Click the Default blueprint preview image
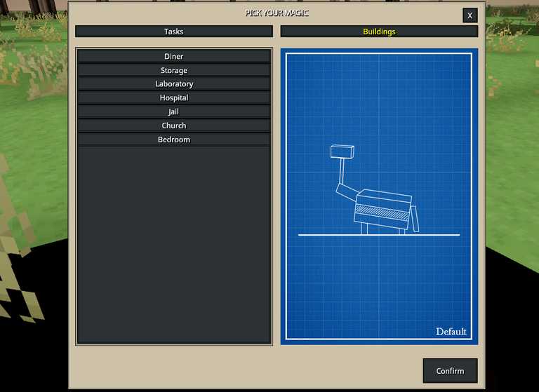The height and width of the screenshot is (392, 539). pos(379,196)
